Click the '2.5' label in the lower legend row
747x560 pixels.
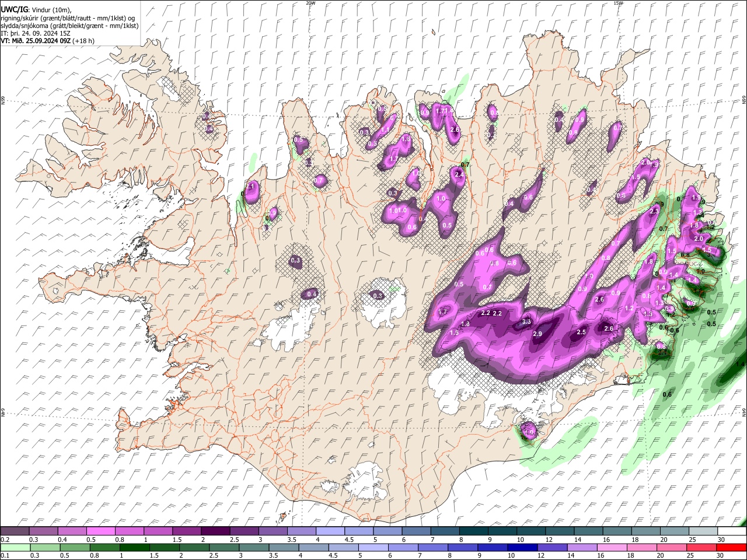pos(214,555)
